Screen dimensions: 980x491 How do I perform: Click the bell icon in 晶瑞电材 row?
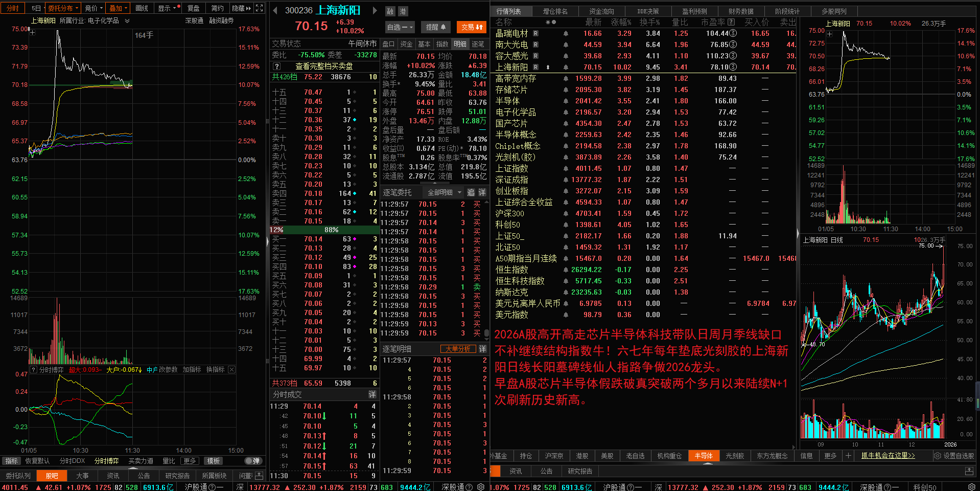click(x=566, y=33)
